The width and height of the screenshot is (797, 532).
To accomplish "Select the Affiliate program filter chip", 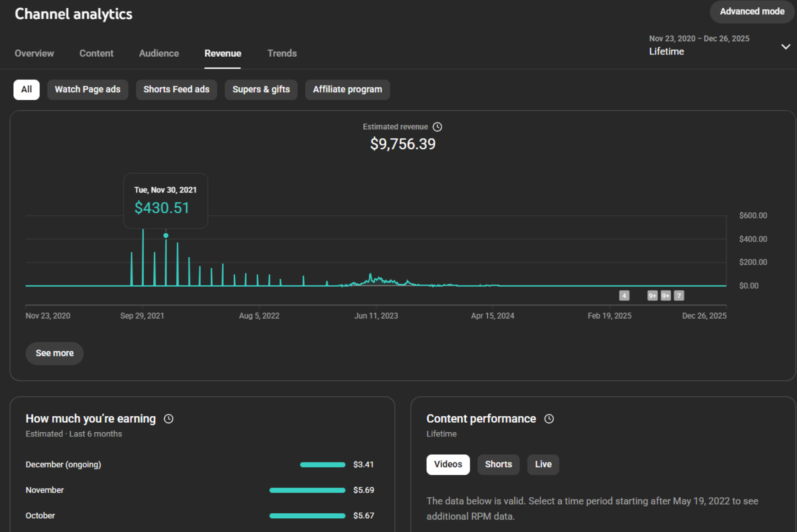I will (347, 90).
